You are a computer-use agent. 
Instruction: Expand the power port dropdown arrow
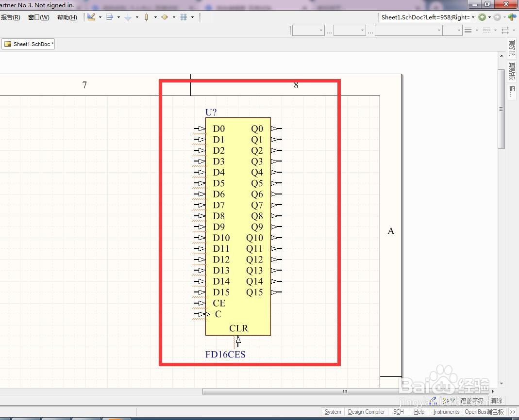[137, 17]
